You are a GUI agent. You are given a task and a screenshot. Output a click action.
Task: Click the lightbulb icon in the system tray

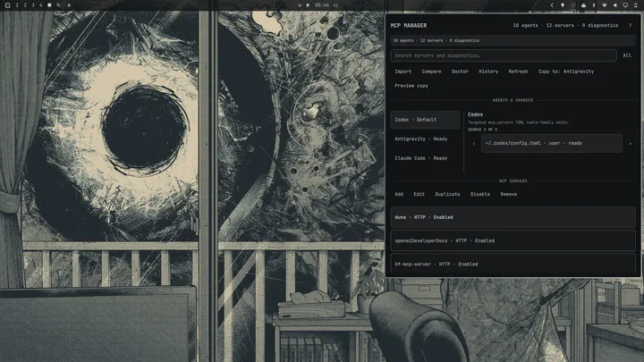pyautogui.click(x=563, y=5)
